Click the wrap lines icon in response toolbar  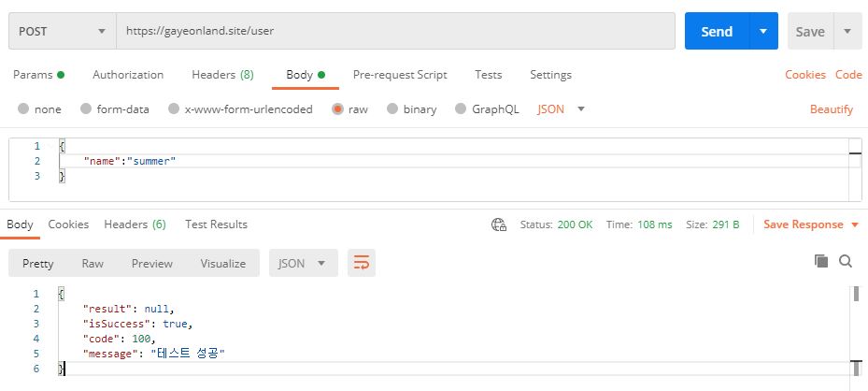coord(361,263)
